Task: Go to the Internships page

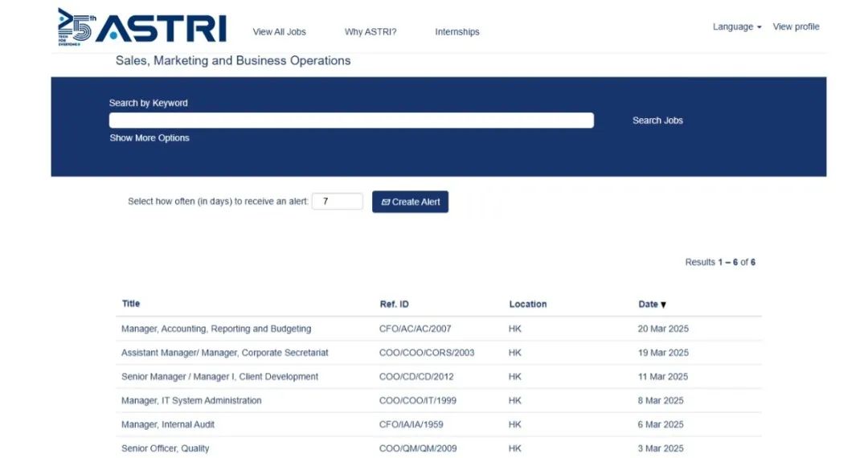Action: pyautogui.click(x=457, y=32)
